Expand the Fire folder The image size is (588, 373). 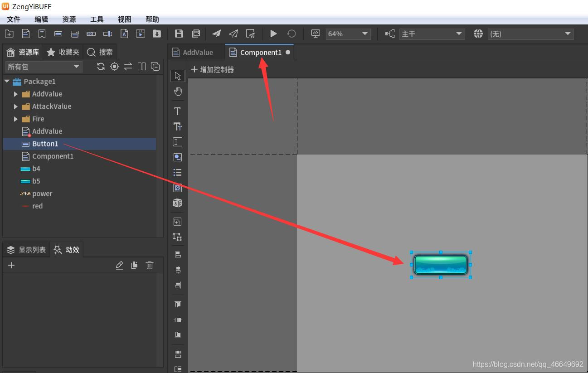coord(16,119)
